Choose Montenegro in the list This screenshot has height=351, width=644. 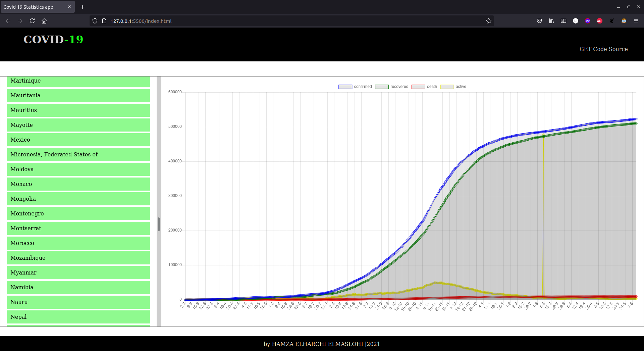tap(78, 213)
